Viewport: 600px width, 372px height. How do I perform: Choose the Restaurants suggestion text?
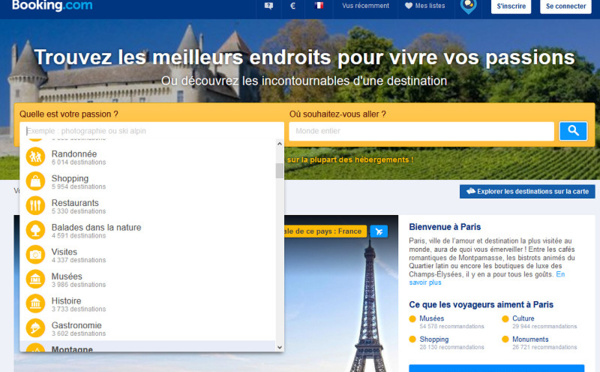pos(75,203)
